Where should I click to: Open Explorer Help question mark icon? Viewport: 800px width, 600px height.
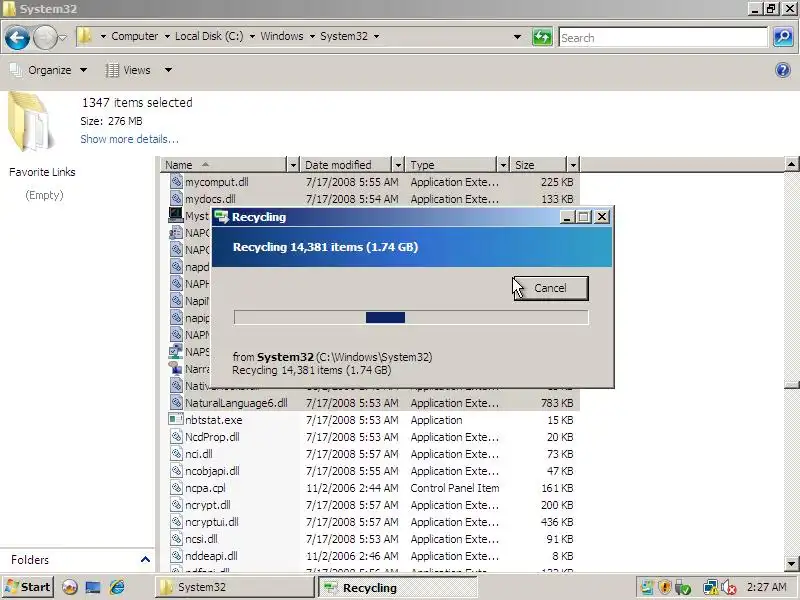coord(783,70)
